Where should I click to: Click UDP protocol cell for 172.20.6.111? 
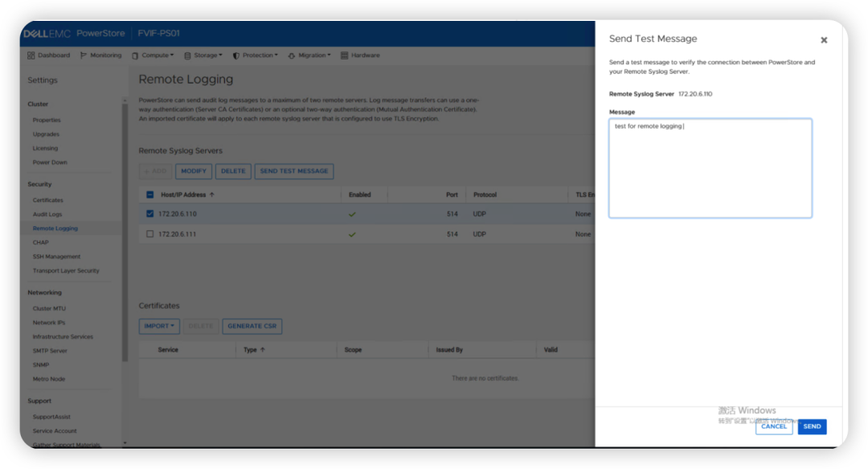click(479, 235)
